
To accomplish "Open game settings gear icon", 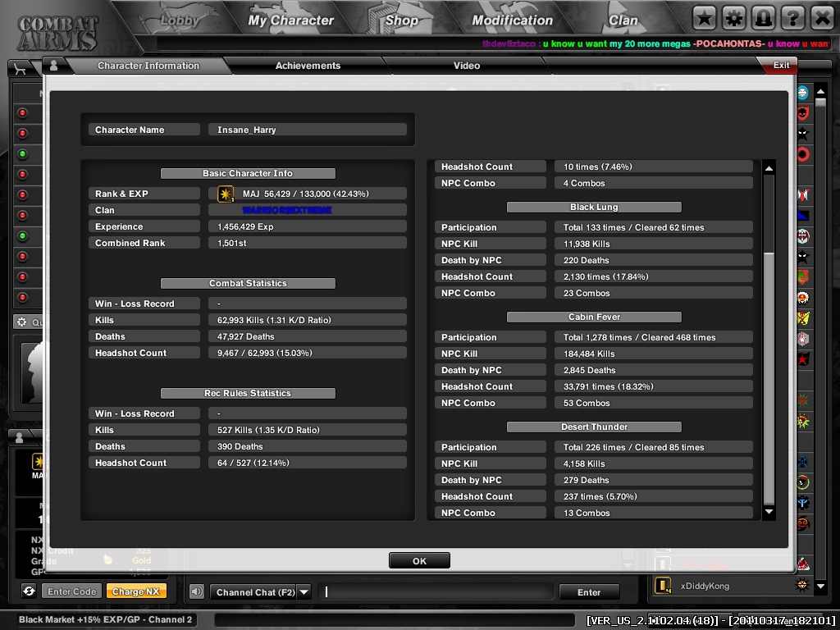I will click(x=734, y=19).
